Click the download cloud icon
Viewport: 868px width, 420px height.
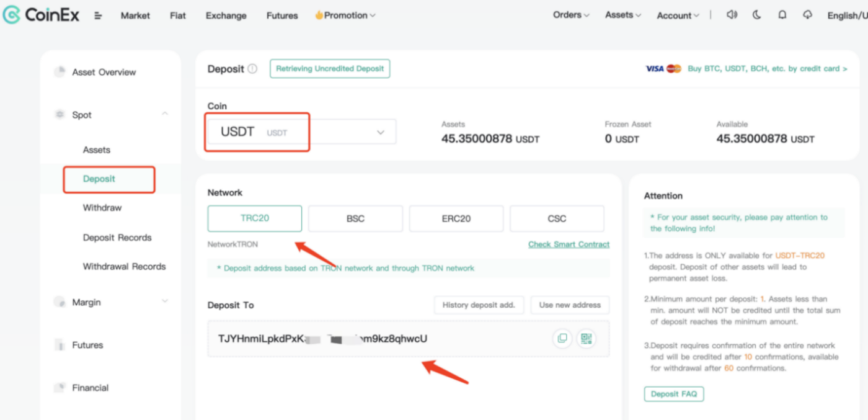coord(807,15)
